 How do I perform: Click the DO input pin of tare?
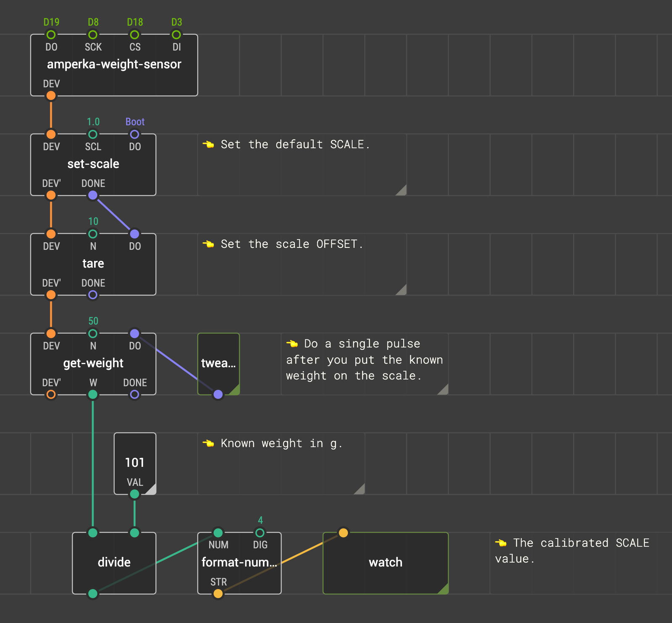pyautogui.click(x=134, y=234)
